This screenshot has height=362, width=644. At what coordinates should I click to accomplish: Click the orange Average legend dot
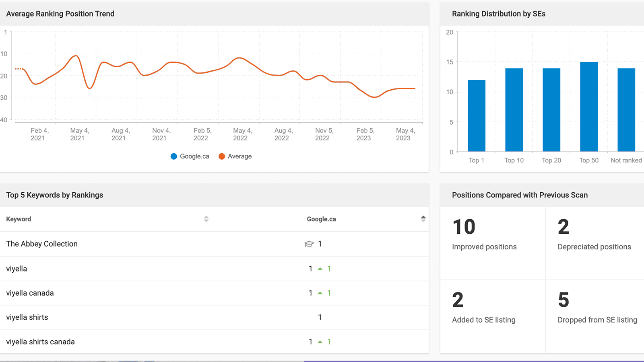pos(221,156)
